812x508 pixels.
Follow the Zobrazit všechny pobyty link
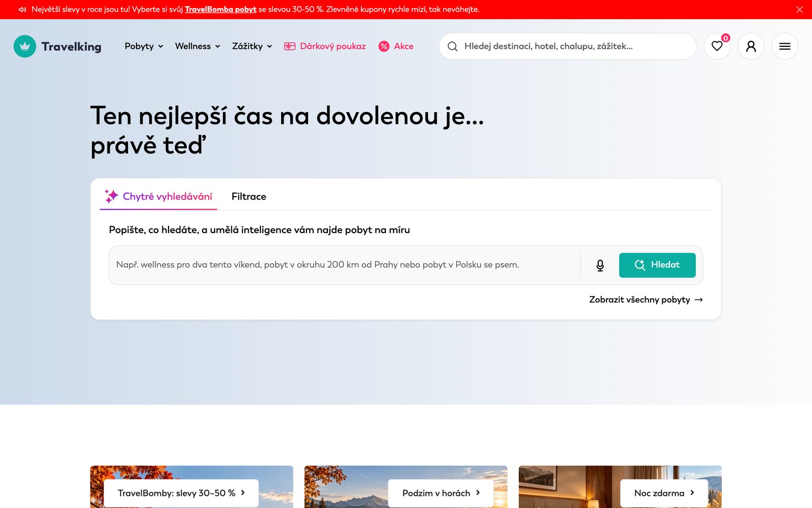646,300
